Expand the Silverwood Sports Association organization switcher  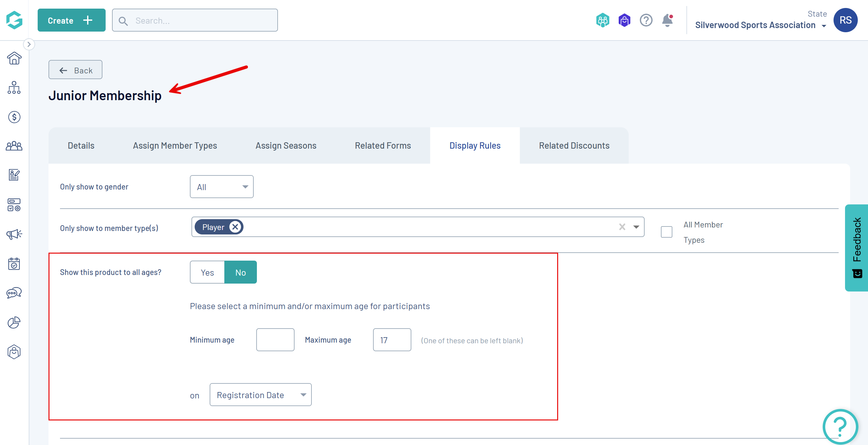coord(760,25)
